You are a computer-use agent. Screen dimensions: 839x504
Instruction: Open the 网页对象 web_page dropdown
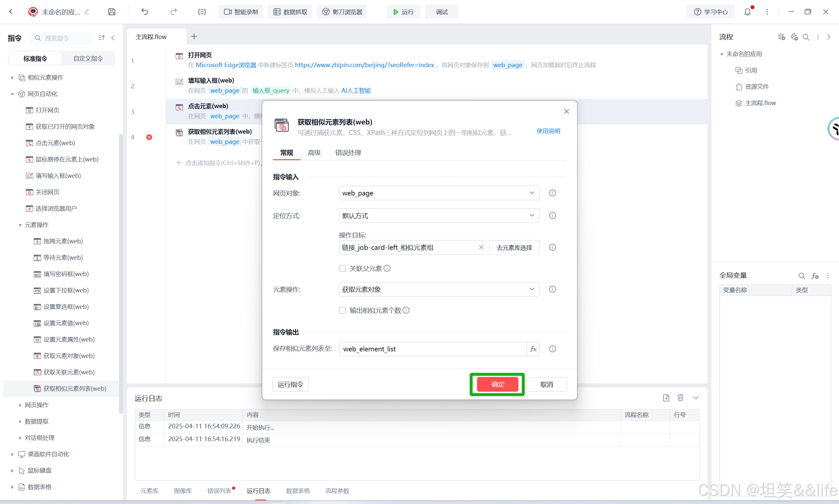439,193
